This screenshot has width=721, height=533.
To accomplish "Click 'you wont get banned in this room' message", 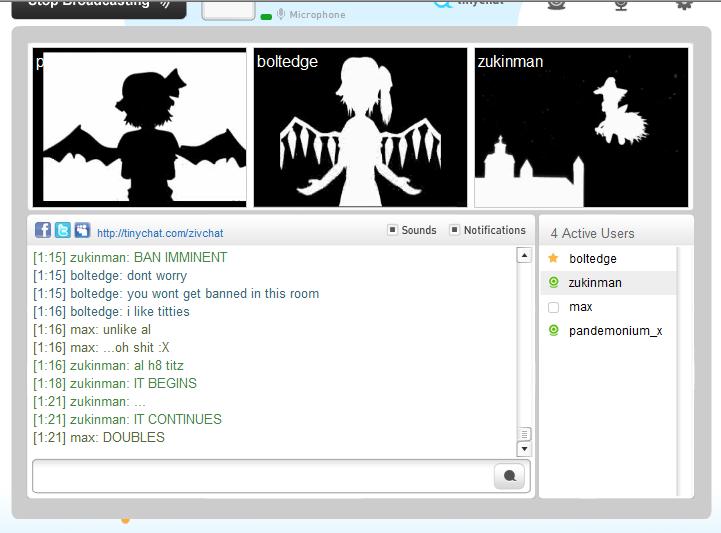I will (x=176, y=293).
